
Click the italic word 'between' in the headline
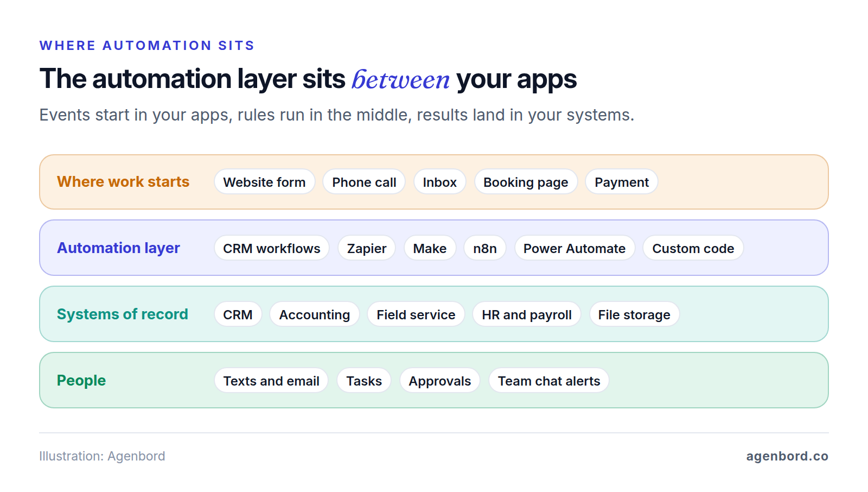pyautogui.click(x=401, y=79)
